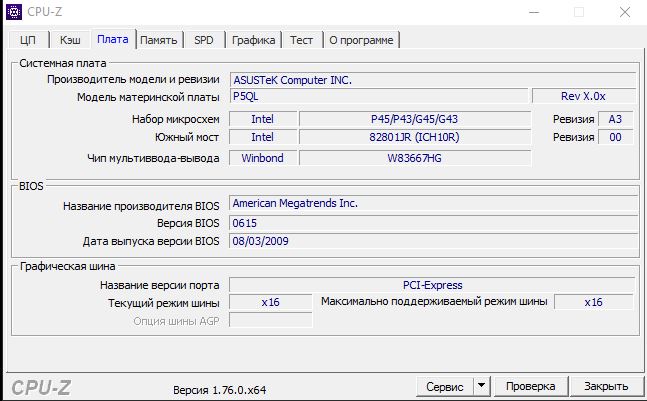
Task: Open the Кэш tab
Action: 70,40
